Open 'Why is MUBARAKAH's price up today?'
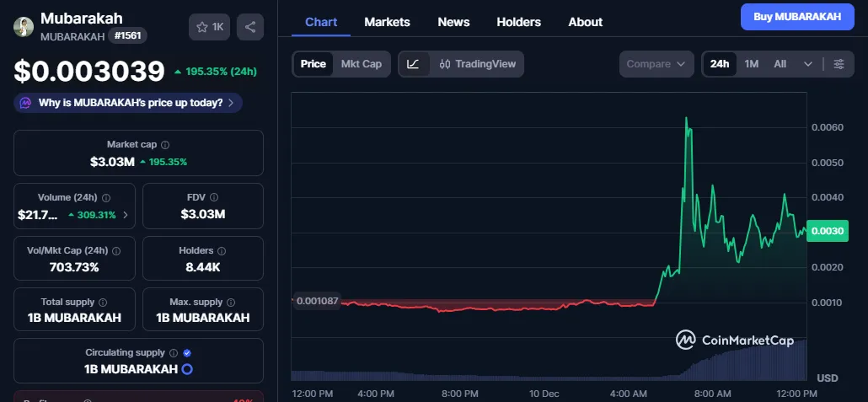Screen dimensions: 868x402 coord(129,103)
